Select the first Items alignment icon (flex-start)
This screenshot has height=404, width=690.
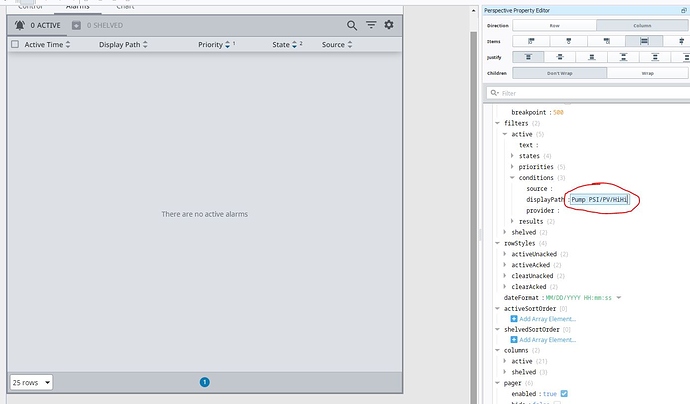[531, 41]
